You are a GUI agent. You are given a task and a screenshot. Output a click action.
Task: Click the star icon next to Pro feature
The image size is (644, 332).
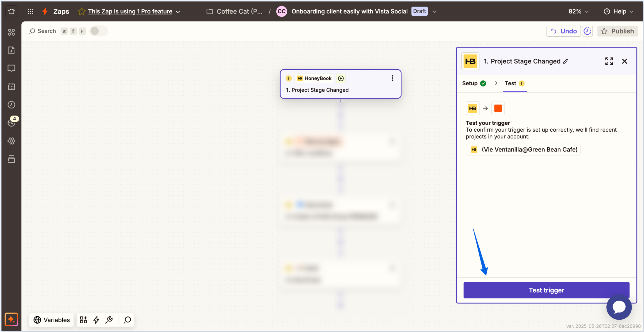[x=81, y=12]
